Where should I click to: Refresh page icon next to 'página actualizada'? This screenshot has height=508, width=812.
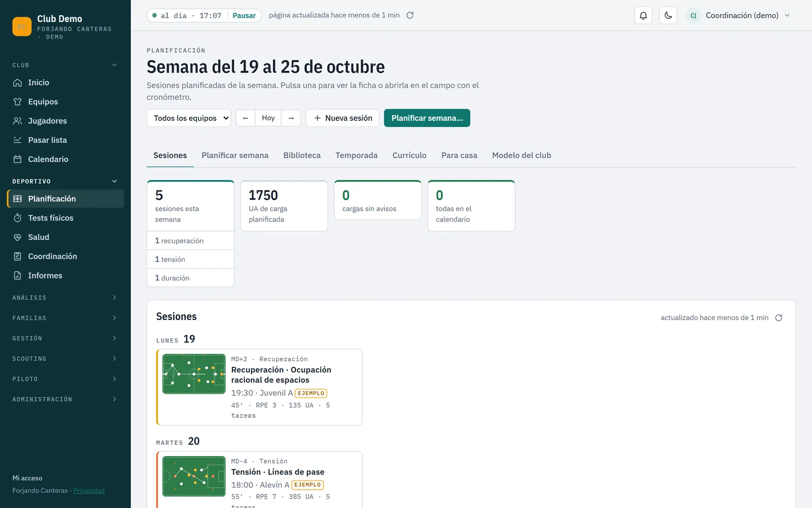(x=410, y=15)
